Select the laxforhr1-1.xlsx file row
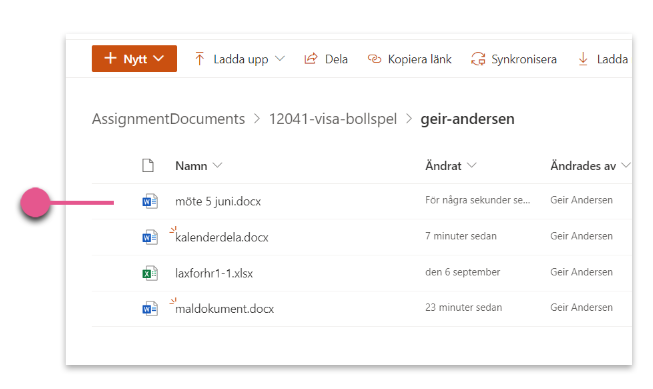 click(361, 273)
